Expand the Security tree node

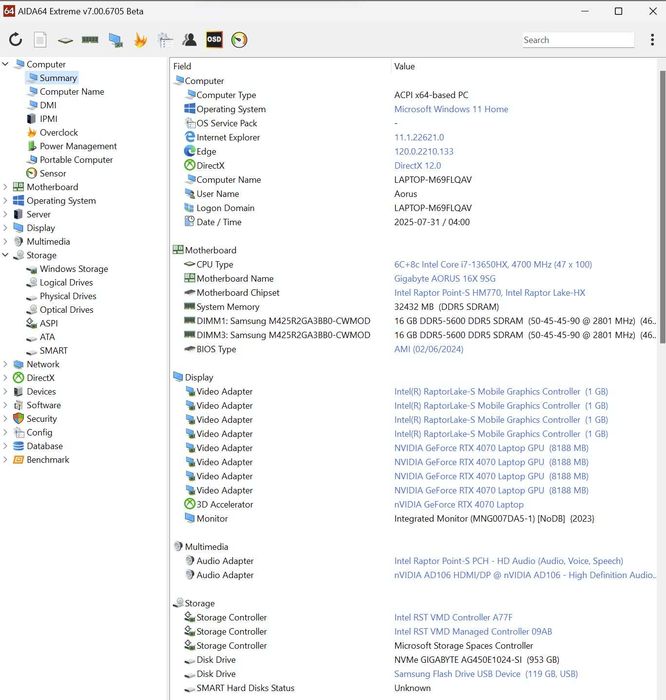click(5, 419)
